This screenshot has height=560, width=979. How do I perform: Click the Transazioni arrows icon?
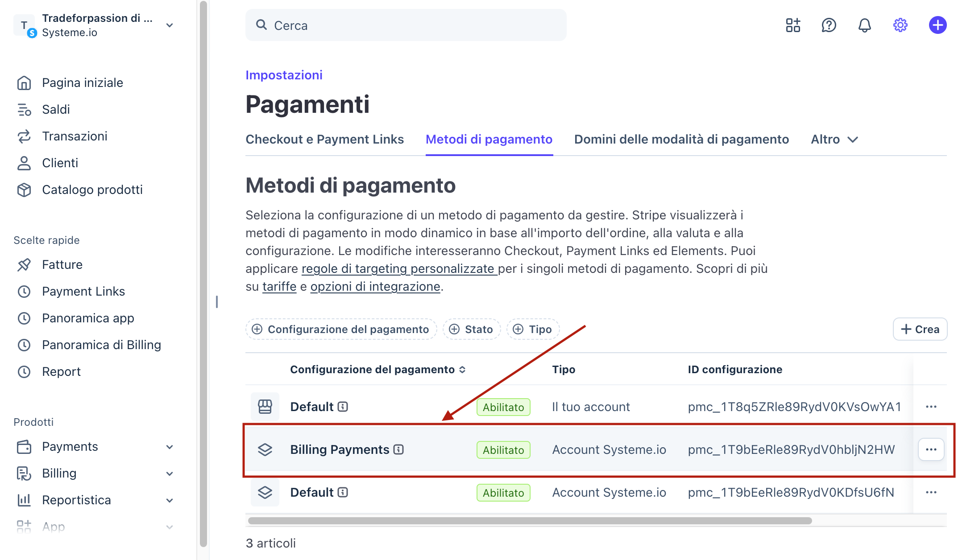pyautogui.click(x=24, y=136)
